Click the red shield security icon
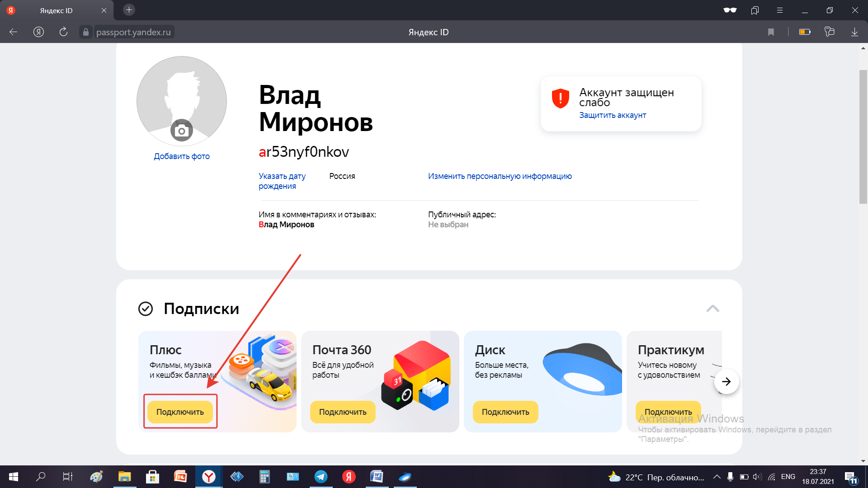This screenshot has width=868, height=488. click(x=560, y=99)
